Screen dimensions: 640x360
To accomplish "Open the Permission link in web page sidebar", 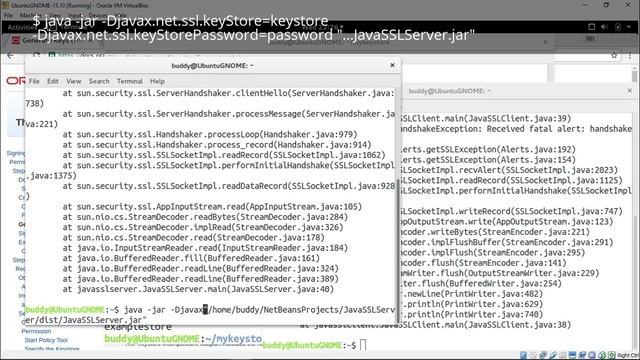I will tap(36, 331).
